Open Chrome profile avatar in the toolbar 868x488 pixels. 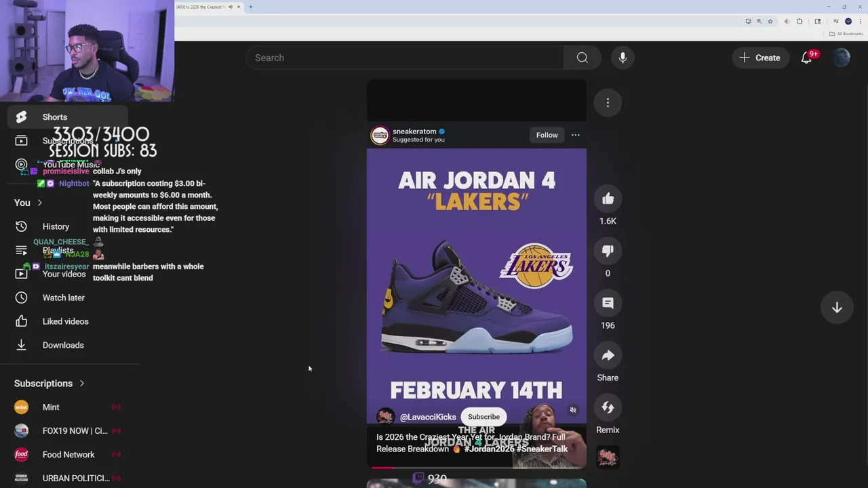[x=848, y=22]
